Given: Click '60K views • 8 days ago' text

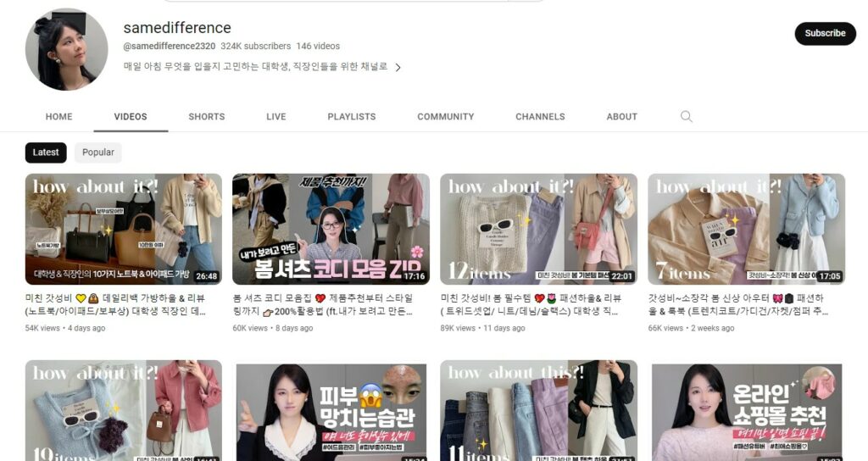Looking at the screenshot, I should 273,328.
